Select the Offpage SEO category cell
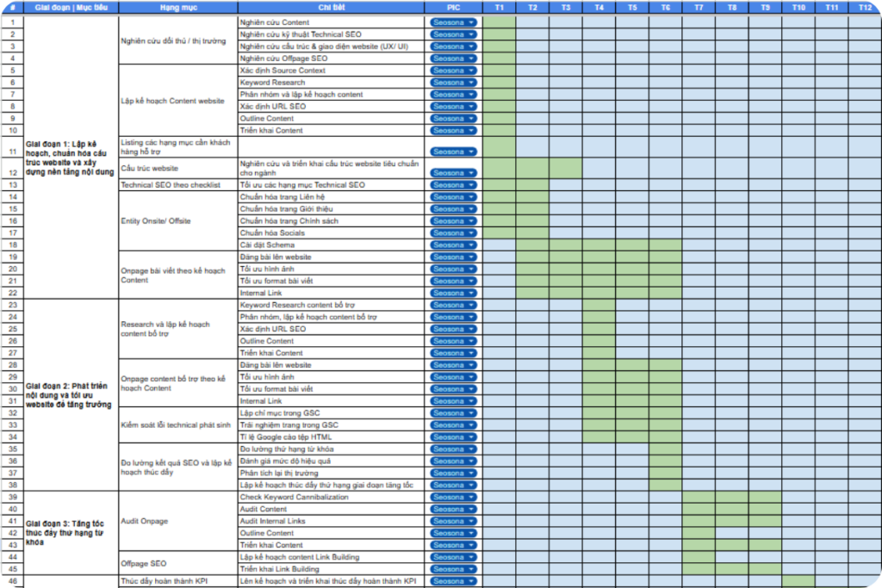Image resolution: width=882 pixels, height=588 pixels. pyautogui.click(x=178, y=563)
